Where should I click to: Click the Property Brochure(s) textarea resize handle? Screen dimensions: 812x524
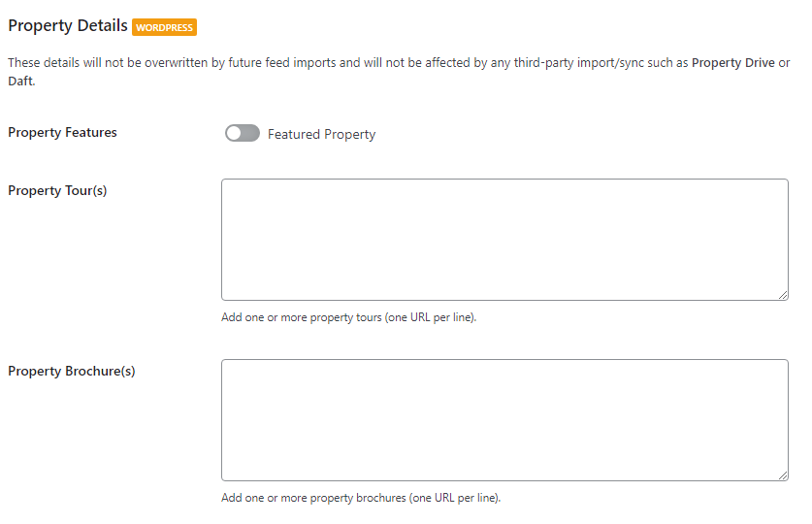pos(783,475)
